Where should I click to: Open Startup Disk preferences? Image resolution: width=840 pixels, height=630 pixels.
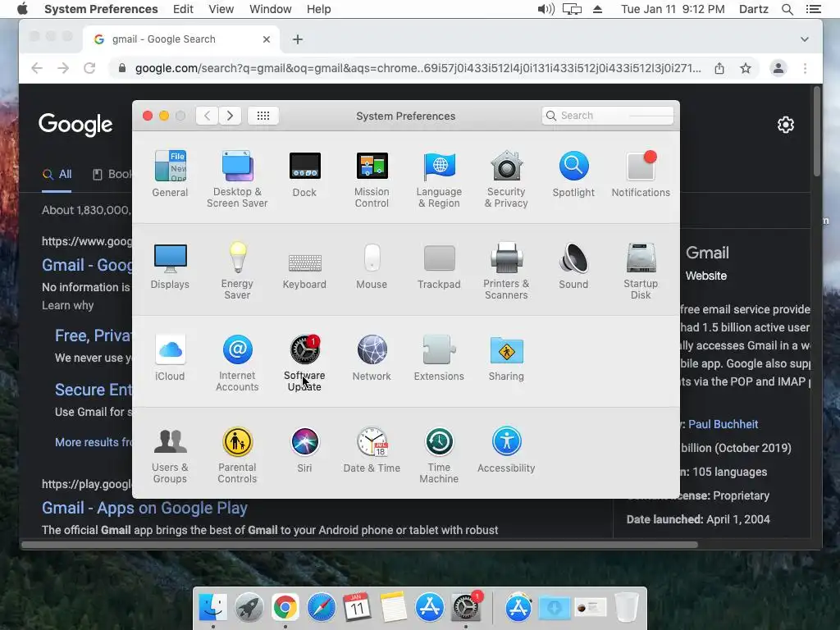(641, 271)
